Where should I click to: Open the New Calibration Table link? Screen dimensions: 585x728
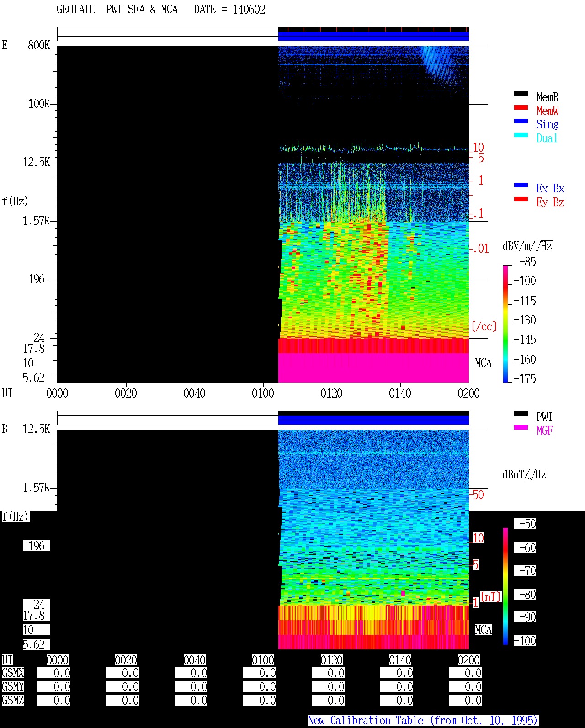tap(423, 721)
